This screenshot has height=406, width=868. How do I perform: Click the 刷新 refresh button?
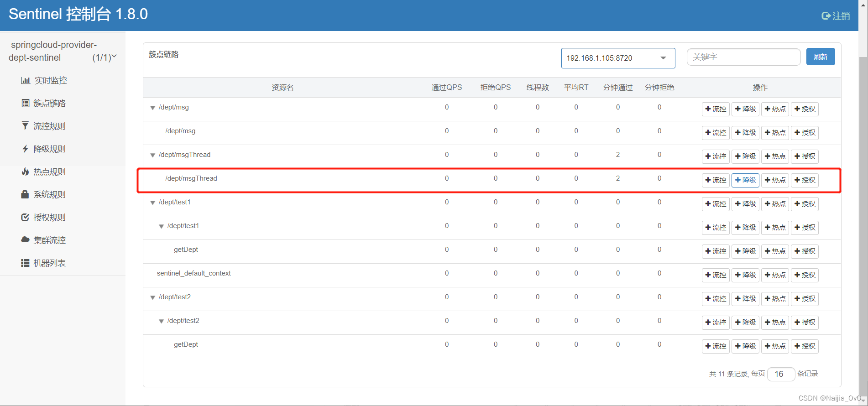[821, 57]
